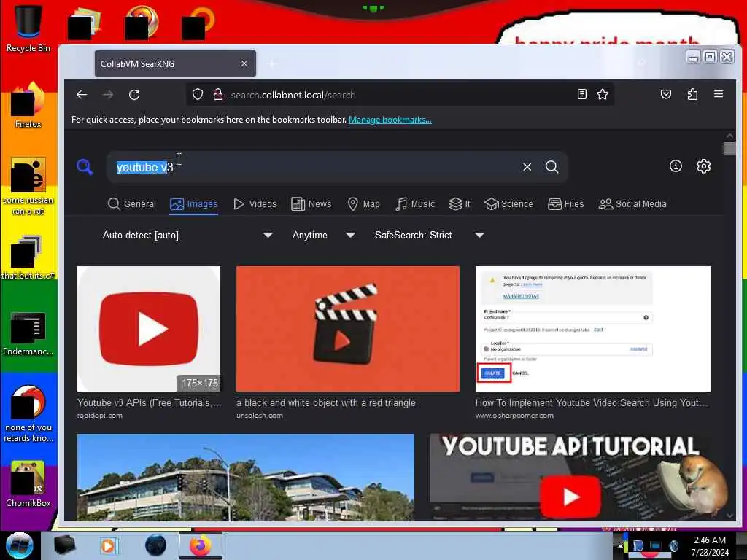Screen dimensions: 747x560
Task: Open Recycle Bin desktop icon
Action: [x=28, y=28]
